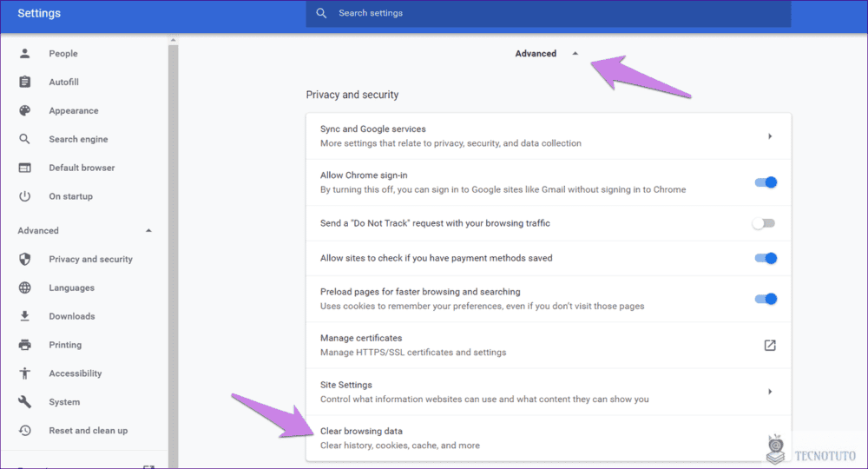Open Downloads settings

point(72,315)
